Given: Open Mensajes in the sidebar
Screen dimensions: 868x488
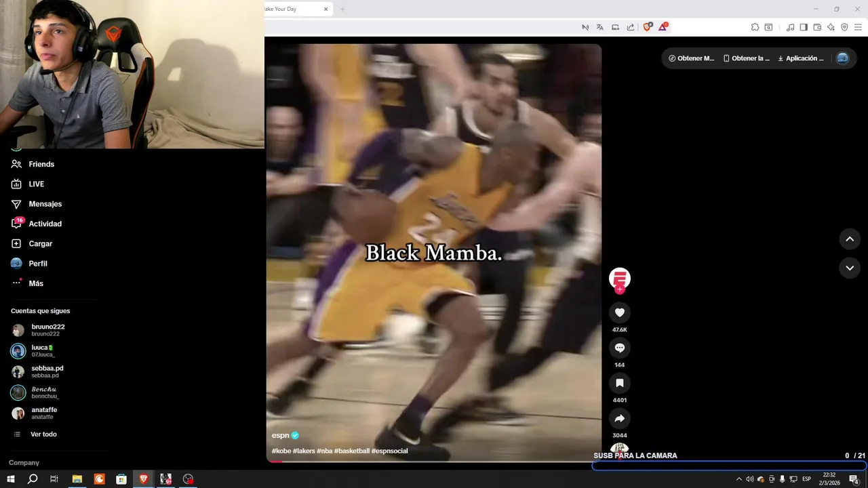Looking at the screenshot, I should (37, 204).
